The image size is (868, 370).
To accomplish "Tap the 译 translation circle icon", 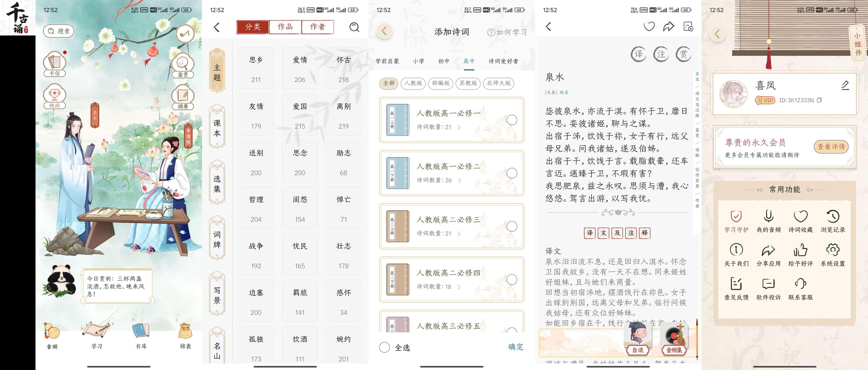I will (639, 54).
